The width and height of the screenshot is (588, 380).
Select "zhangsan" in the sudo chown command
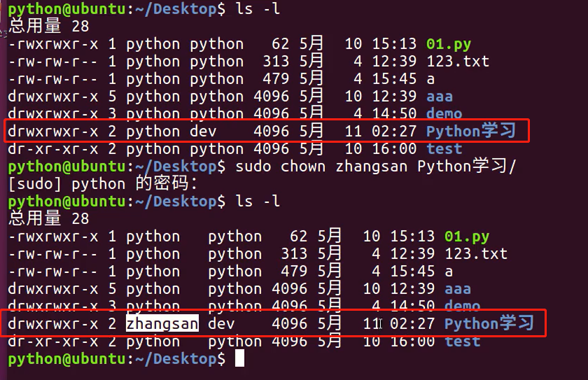coord(371,167)
